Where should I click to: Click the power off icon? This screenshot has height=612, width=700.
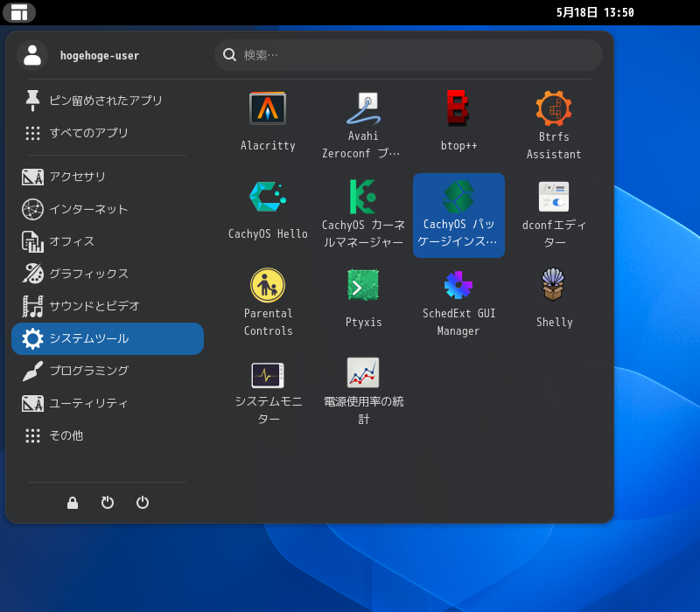pyautogui.click(x=143, y=503)
